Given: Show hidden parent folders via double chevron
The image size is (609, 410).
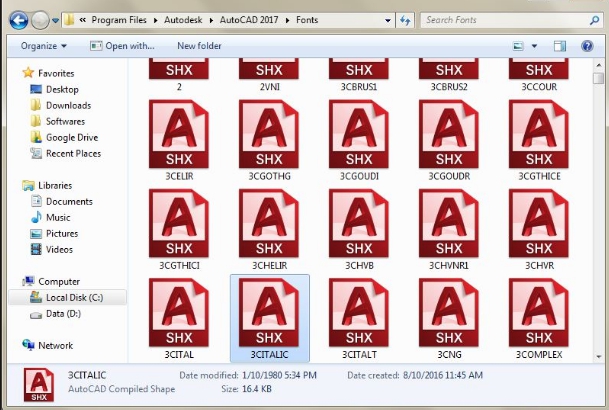Looking at the screenshot, I should (x=82, y=20).
